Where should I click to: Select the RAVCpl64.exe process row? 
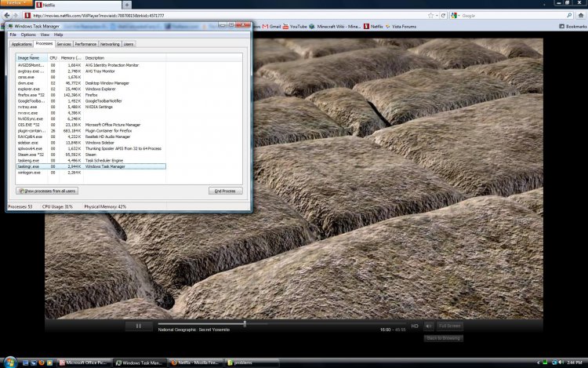[x=91, y=137]
